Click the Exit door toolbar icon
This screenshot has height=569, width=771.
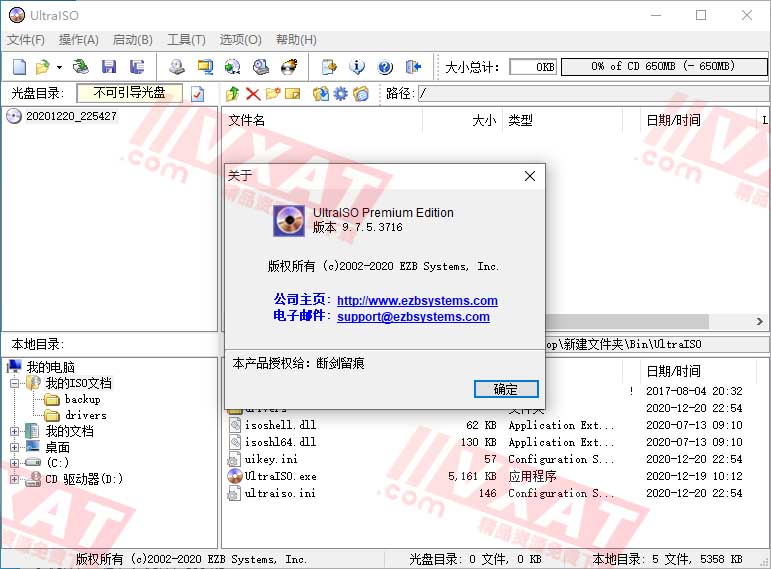[x=414, y=67]
